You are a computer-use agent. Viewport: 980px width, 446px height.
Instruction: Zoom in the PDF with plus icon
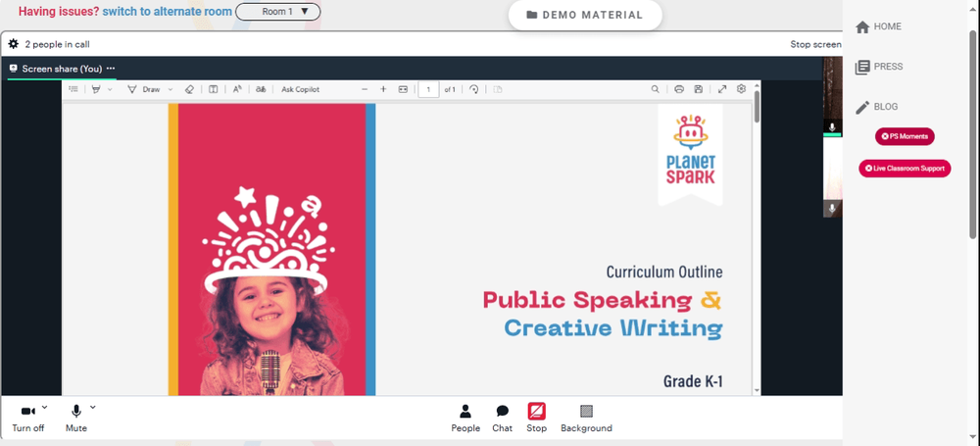point(384,89)
